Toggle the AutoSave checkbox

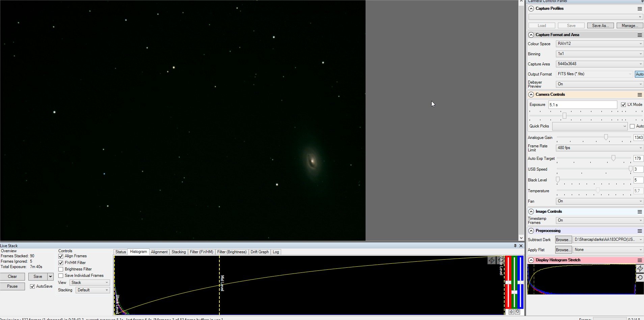pyautogui.click(x=32, y=287)
